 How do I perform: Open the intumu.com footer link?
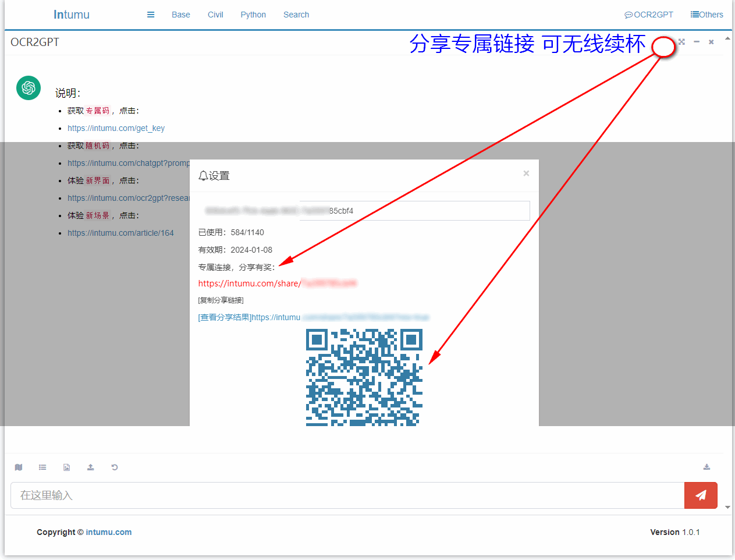point(109,532)
